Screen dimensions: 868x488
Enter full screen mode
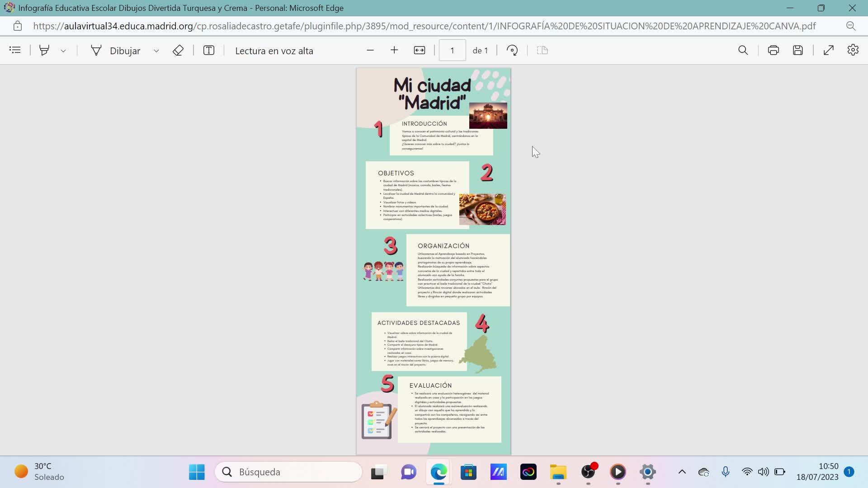(x=829, y=50)
